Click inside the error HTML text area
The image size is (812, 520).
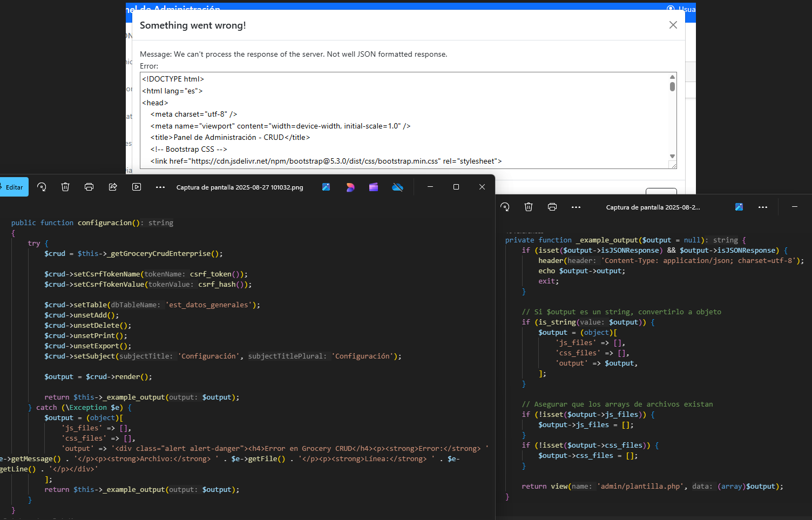(x=404, y=120)
